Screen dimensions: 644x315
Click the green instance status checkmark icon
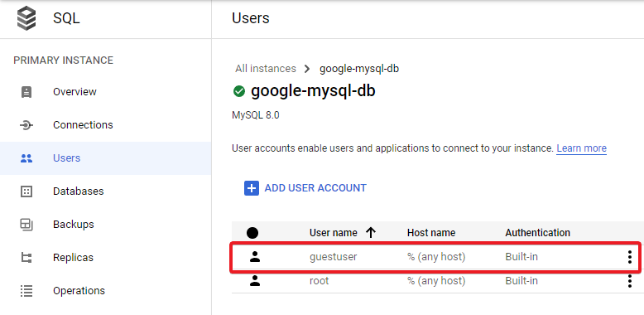[x=239, y=91]
